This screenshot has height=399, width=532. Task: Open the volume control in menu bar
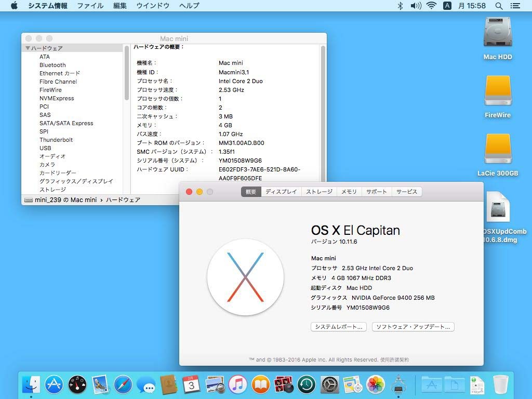coord(416,6)
